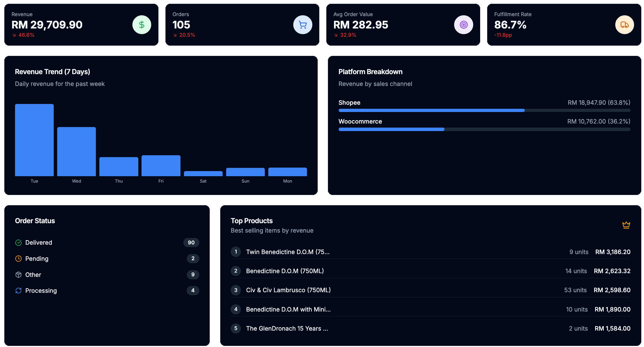Click the RM 3,186.20 top product revenue
Screen dimensions: 644x347
tap(613, 252)
